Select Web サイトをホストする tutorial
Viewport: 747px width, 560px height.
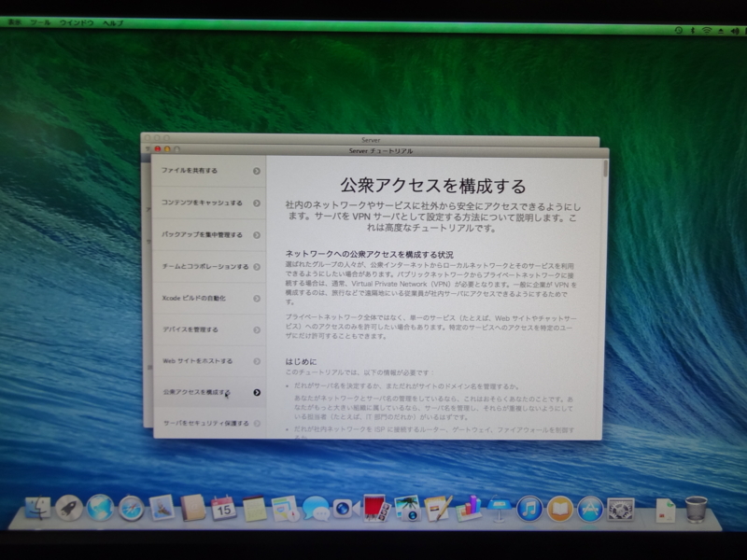click(x=208, y=361)
